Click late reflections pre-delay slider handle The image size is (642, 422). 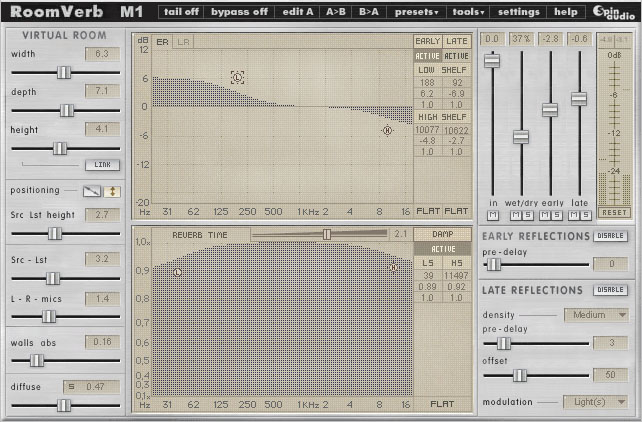[x=504, y=343]
